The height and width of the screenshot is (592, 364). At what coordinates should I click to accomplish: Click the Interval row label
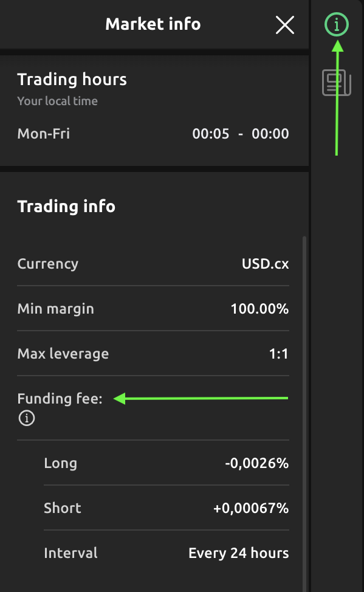click(70, 553)
